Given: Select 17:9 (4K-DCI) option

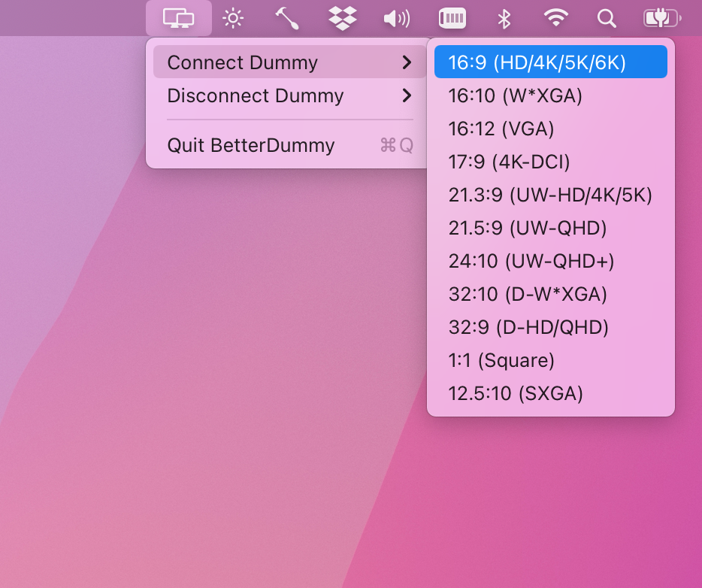Looking at the screenshot, I should (x=551, y=161).
